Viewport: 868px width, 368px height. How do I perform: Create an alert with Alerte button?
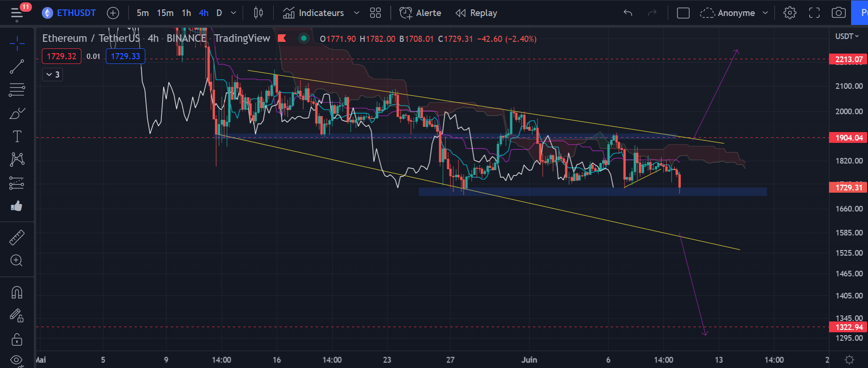[420, 13]
